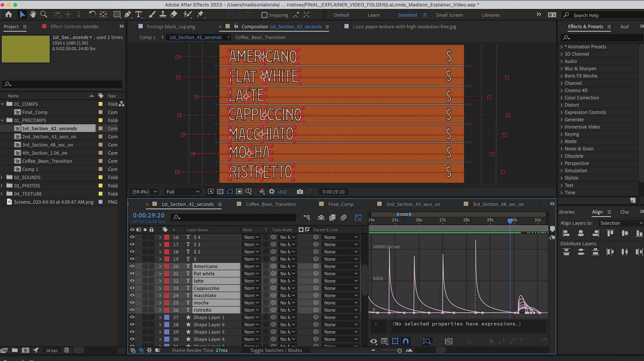Switch to the Coffee_Bean_Transition timeline tab
Screen dimensions: 644x361
270,204
